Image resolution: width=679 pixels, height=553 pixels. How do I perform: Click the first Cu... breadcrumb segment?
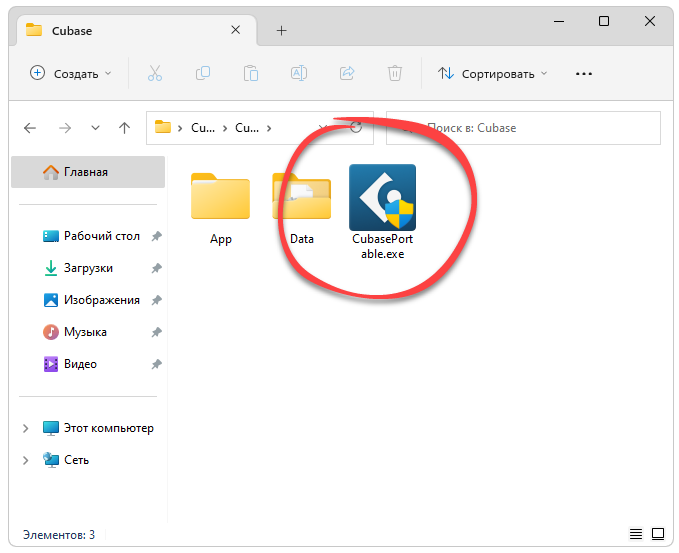(x=203, y=128)
